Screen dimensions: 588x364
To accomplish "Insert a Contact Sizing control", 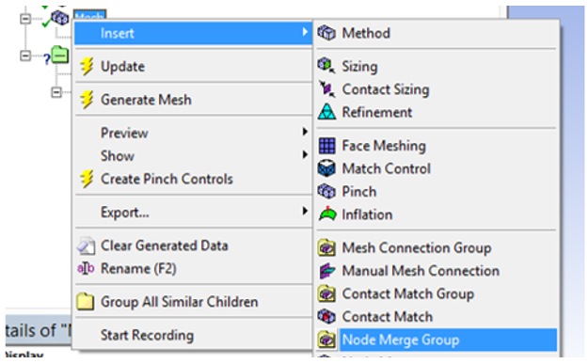I will tap(437, 89).
